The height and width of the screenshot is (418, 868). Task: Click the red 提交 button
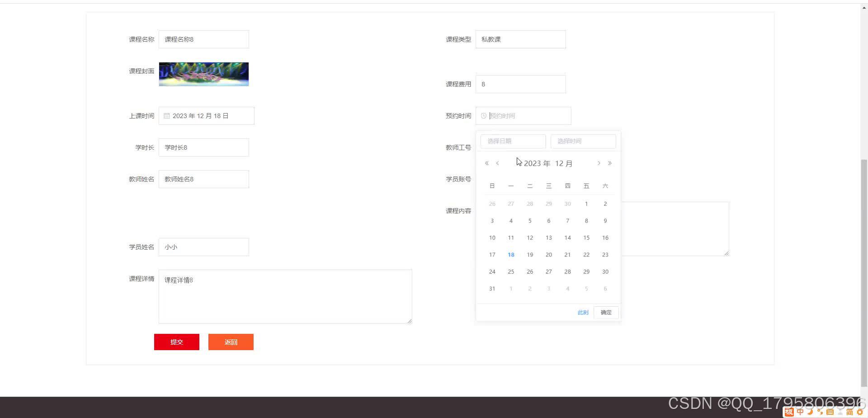coord(177,342)
